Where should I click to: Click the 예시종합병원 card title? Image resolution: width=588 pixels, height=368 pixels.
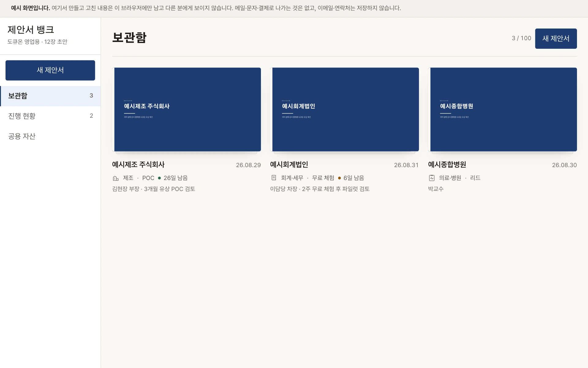click(x=447, y=165)
